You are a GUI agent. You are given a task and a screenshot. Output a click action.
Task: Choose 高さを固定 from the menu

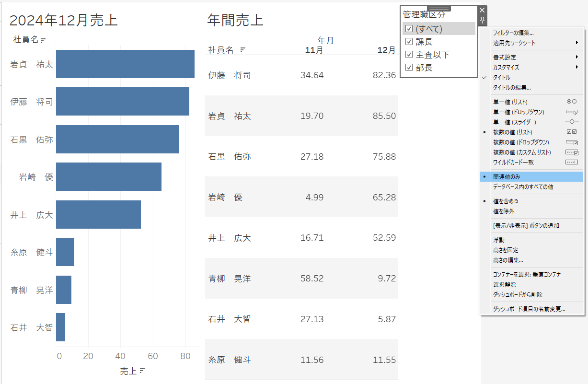(531, 250)
